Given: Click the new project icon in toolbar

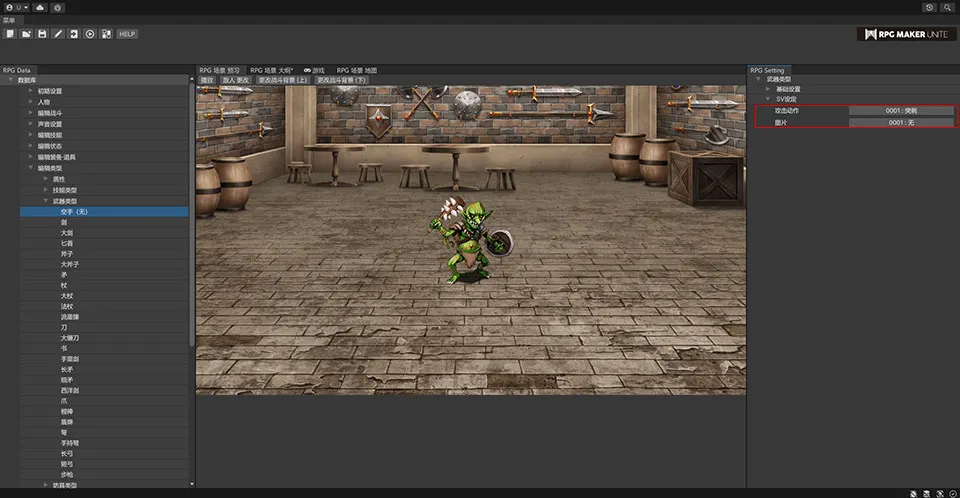Looking at the screenshot, I should coord(10,34).
